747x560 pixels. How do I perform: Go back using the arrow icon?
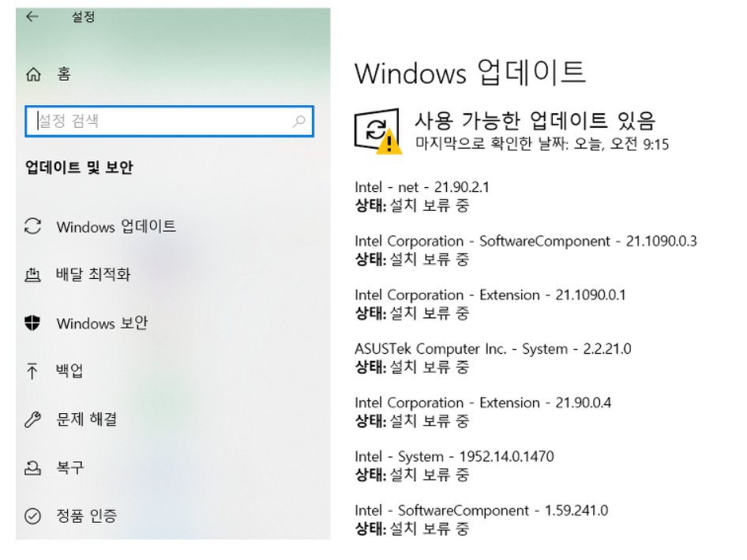click(32, 17)
